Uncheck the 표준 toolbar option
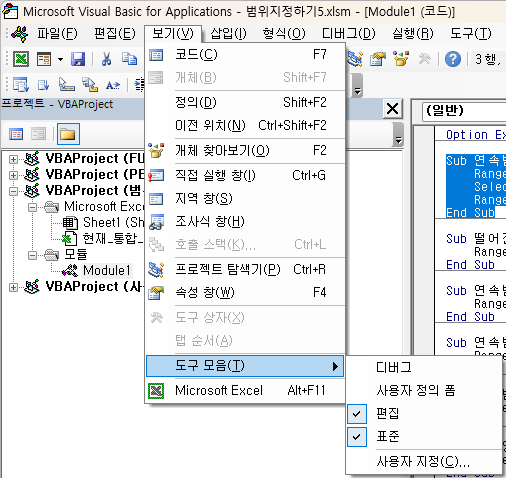Viewport: 506px width, 478px height. pos(424,436)
